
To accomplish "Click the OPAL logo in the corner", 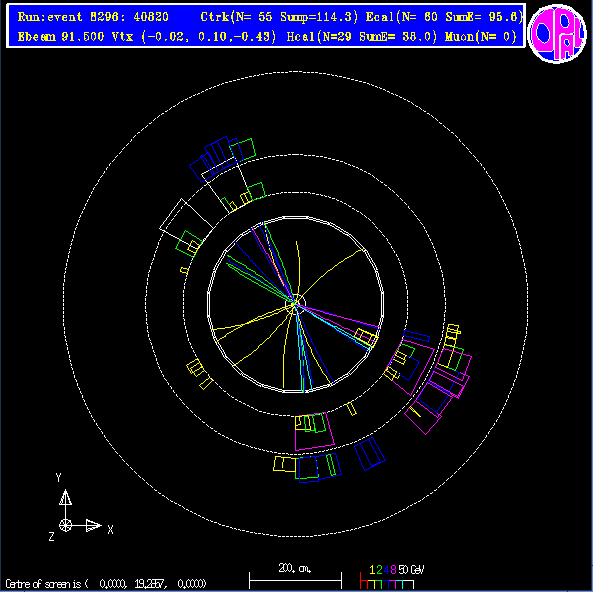I will click(x=556, y=33).
